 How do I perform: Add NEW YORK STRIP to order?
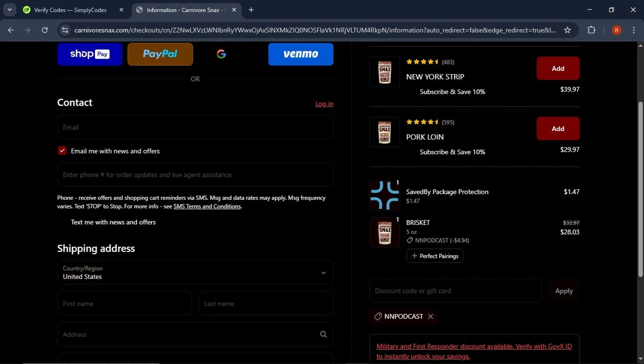click(x=558, y=68)
